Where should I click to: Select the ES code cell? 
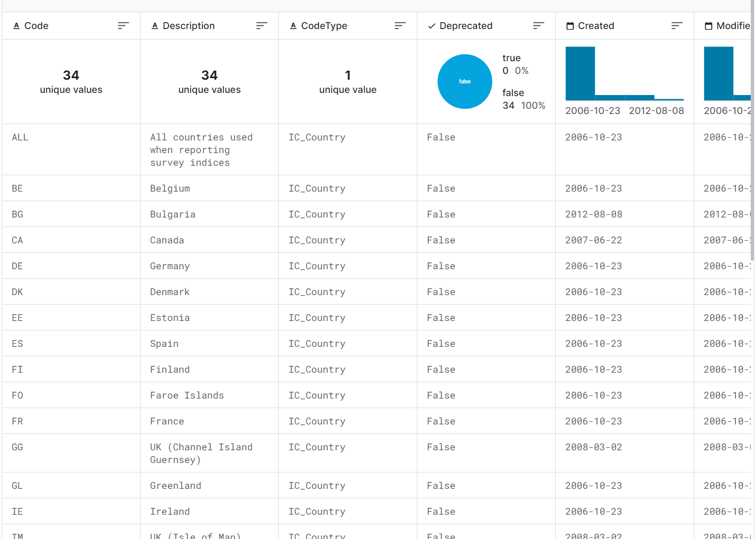(71, 344)
